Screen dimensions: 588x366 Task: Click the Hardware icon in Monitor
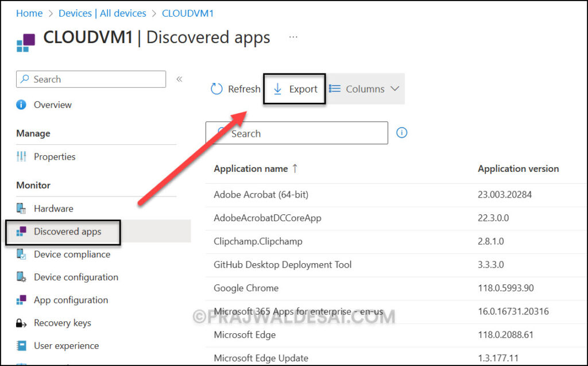tap(21, 209)
